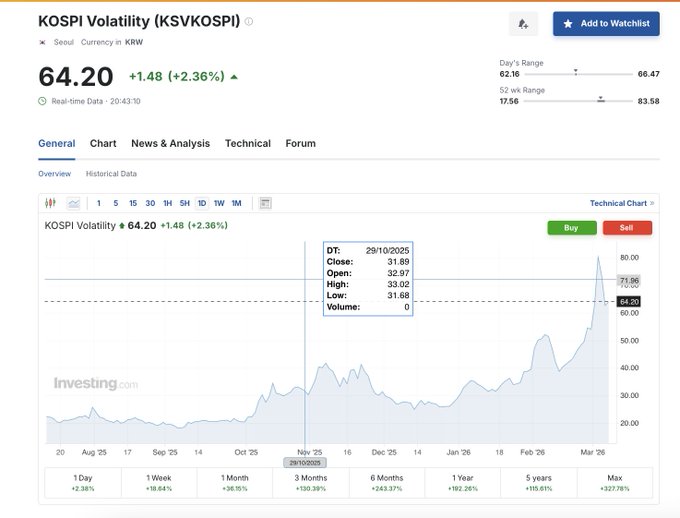The height and width of the screenshot is (518, 680).
Task: Click the Mar '26 axis label
Action: (x=593, y=452)
